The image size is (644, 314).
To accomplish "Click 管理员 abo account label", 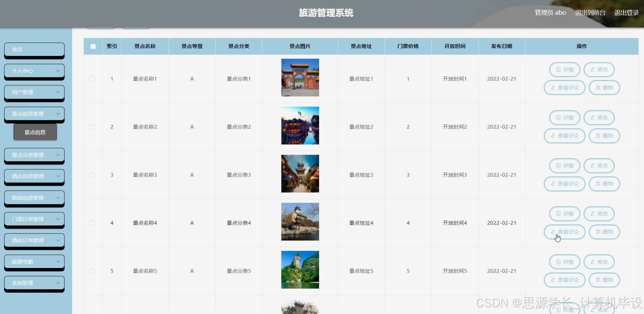I will [x=550, y=13].
